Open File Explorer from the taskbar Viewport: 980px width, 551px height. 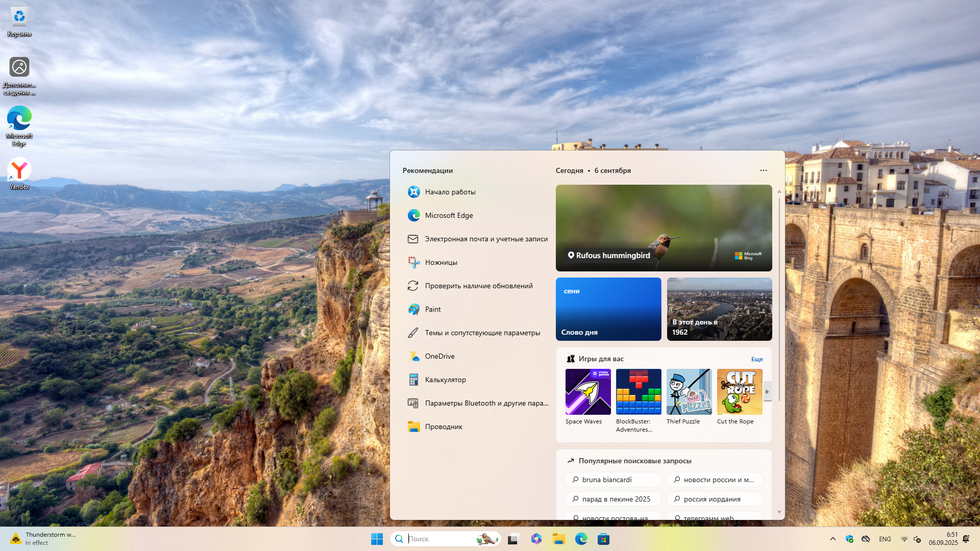[x=558, y=539]
